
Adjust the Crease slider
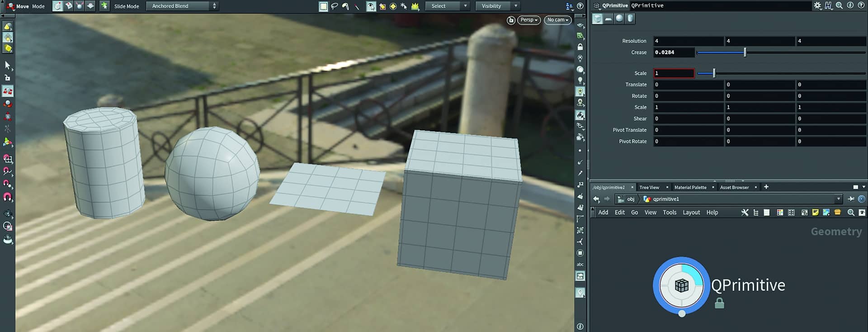[x=745, y=52]
